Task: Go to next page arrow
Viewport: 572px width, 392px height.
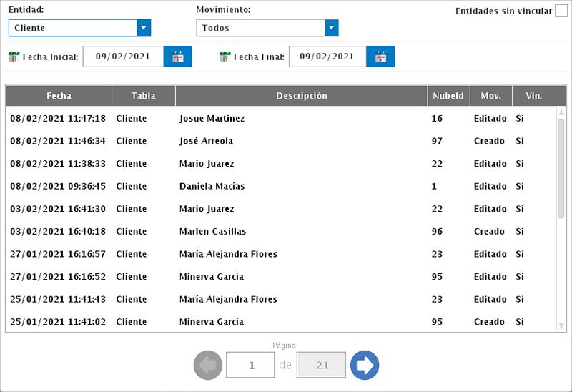Action: tap(365, 366)
